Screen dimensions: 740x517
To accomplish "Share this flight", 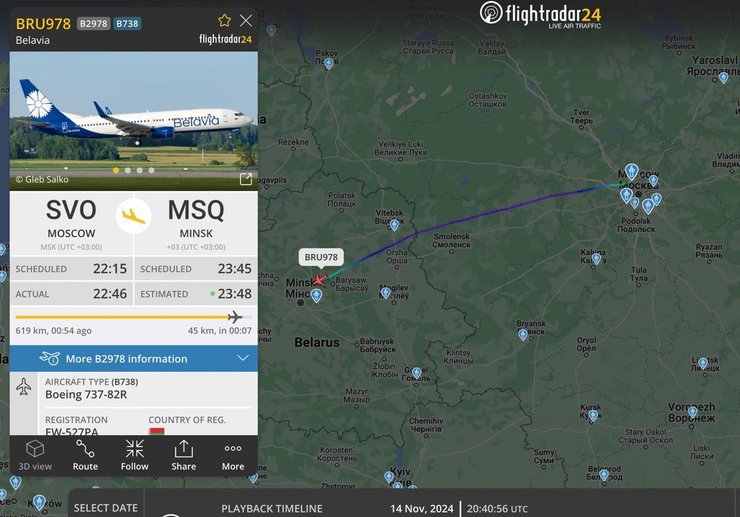I will (x=184, y=455).
